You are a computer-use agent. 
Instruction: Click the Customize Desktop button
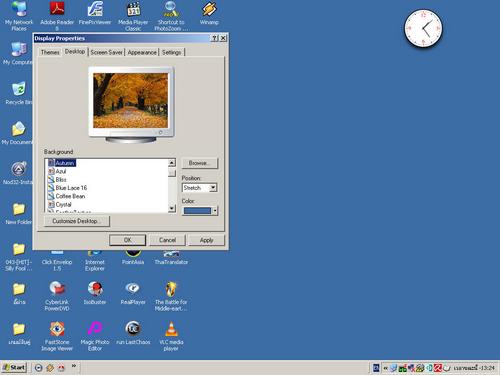[x=76, y=221]
